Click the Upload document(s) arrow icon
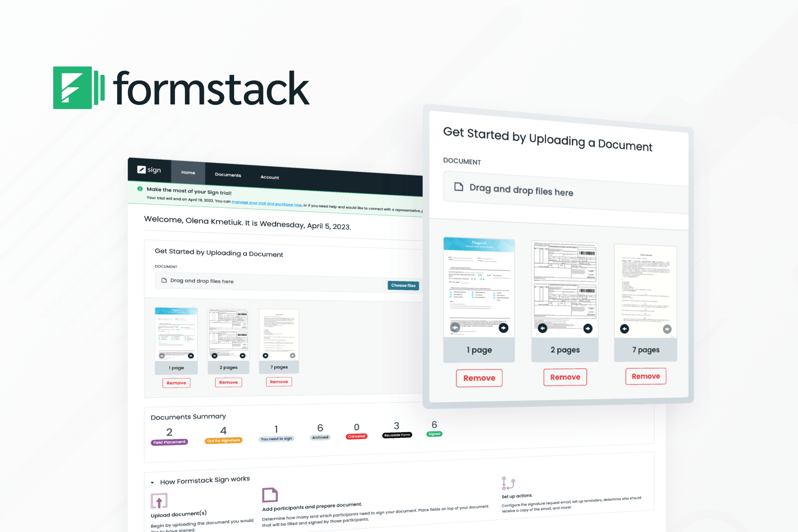 point(159,501)
